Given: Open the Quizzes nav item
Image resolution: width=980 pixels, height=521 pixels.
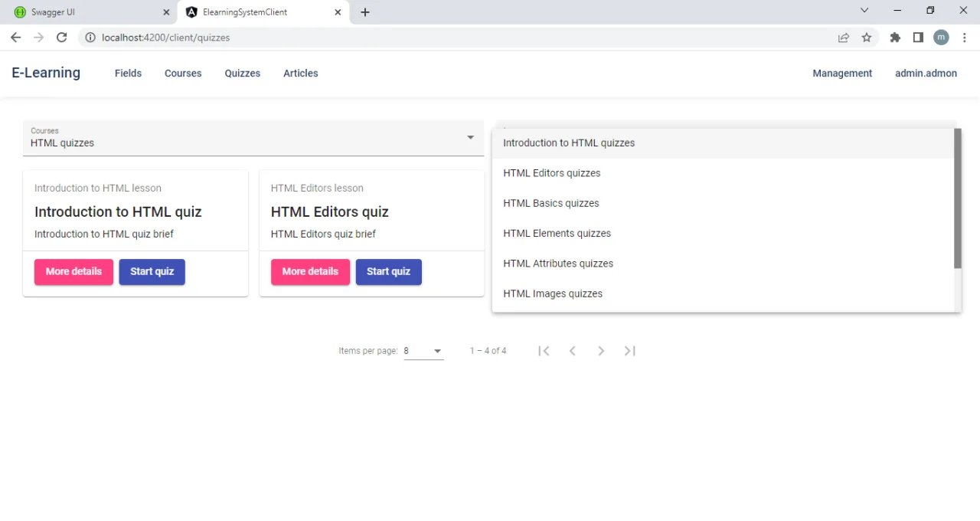Looking at the screenshot, I should (x=243, y=74).
